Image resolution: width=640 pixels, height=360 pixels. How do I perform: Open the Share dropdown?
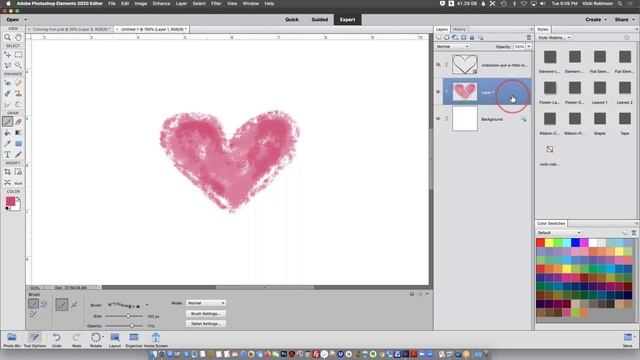pos(624,20)
